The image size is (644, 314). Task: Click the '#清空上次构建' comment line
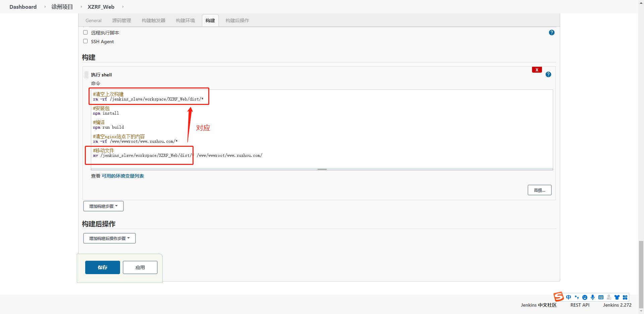click(x=108, y=94)
